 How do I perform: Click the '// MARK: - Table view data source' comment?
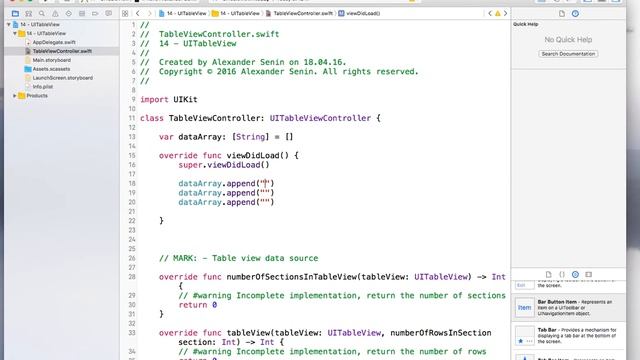pyautogui.click(x=238, y=258)
